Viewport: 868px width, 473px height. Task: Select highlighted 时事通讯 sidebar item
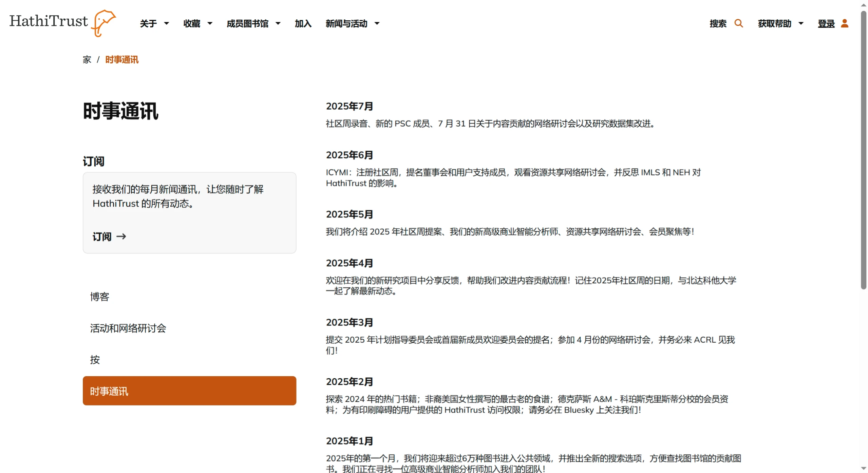coord(189,391)
